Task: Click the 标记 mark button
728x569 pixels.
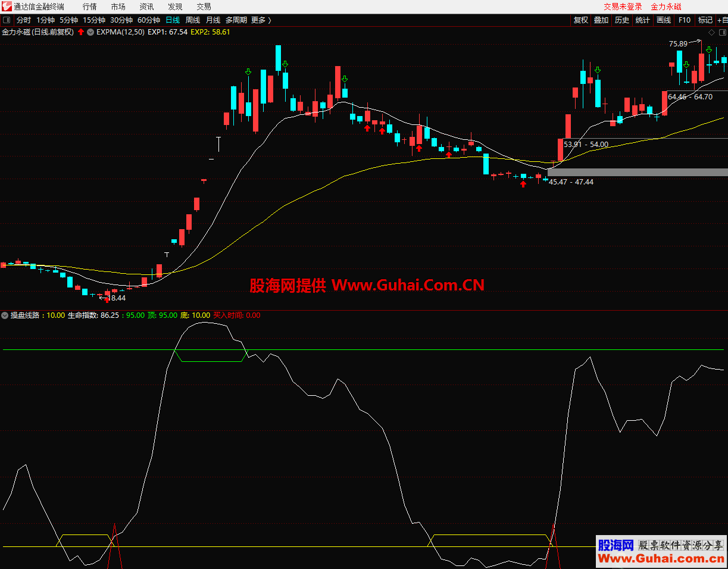Action: coord(705,20)
